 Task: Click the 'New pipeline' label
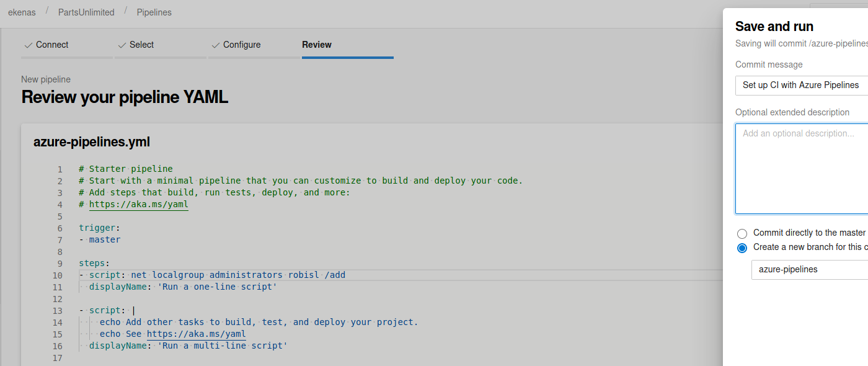46,79
